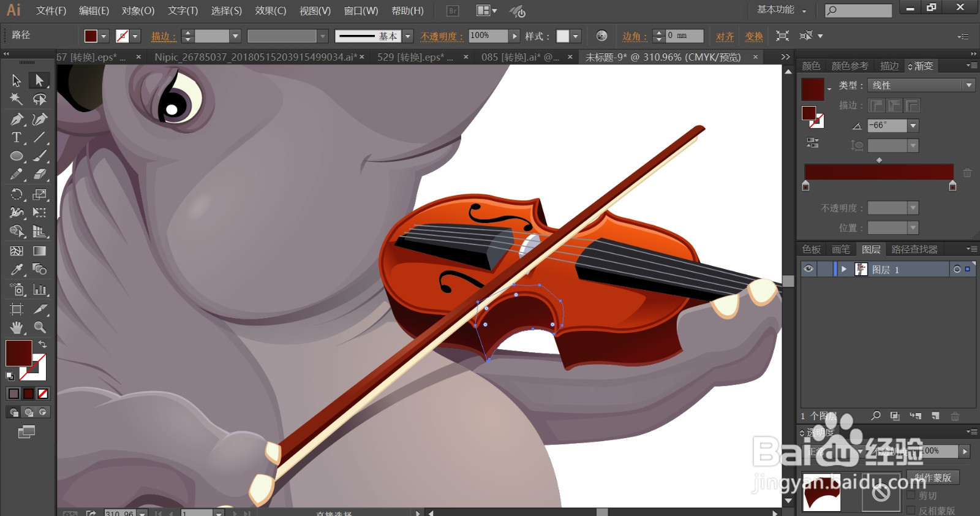
Task: Open the Bridge (Br) button
Action: pyautogui.click(x=453, y=10)
